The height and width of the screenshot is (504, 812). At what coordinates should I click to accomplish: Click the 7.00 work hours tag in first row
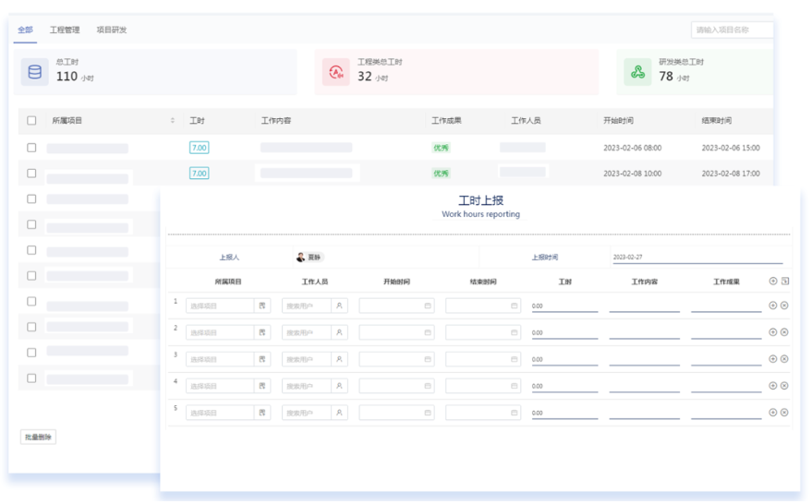tap(199, 148)
